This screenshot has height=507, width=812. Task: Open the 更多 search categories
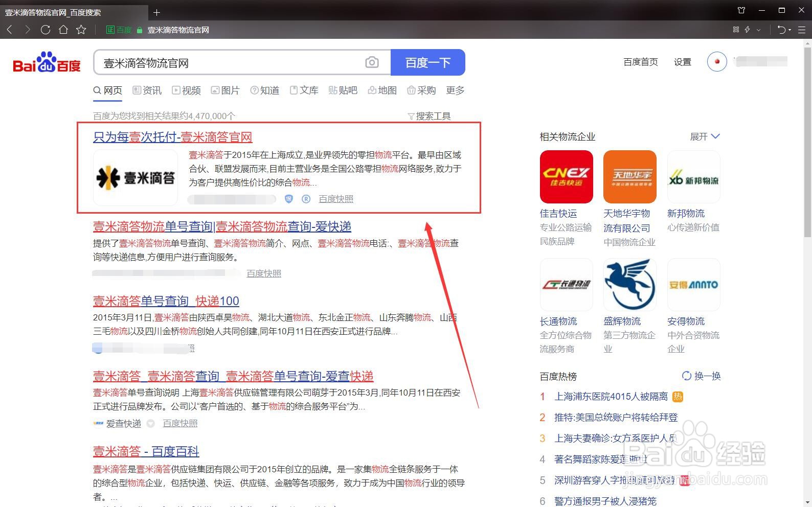coord(455,90)
